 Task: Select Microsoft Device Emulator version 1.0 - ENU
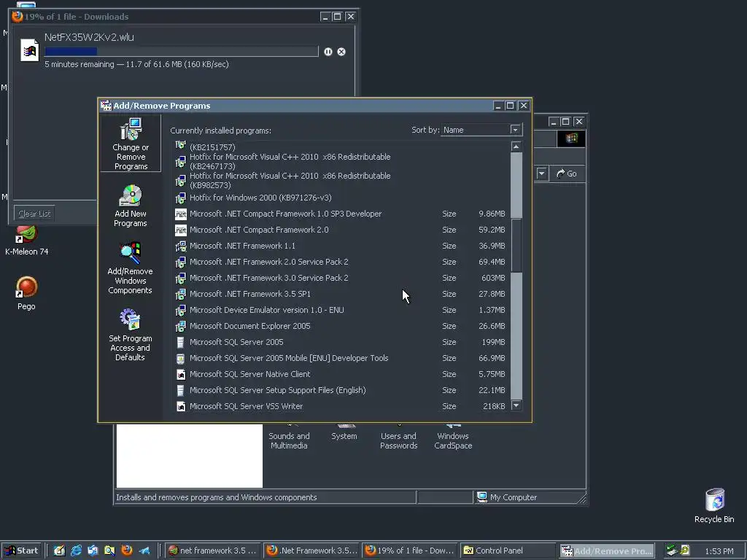coord(341,310)
